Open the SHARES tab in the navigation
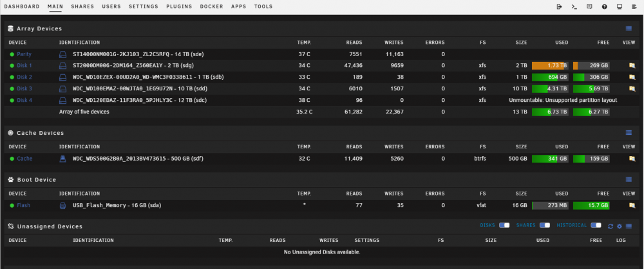The width and height of the screenshot is (644, 269). (x=82, y=6)
